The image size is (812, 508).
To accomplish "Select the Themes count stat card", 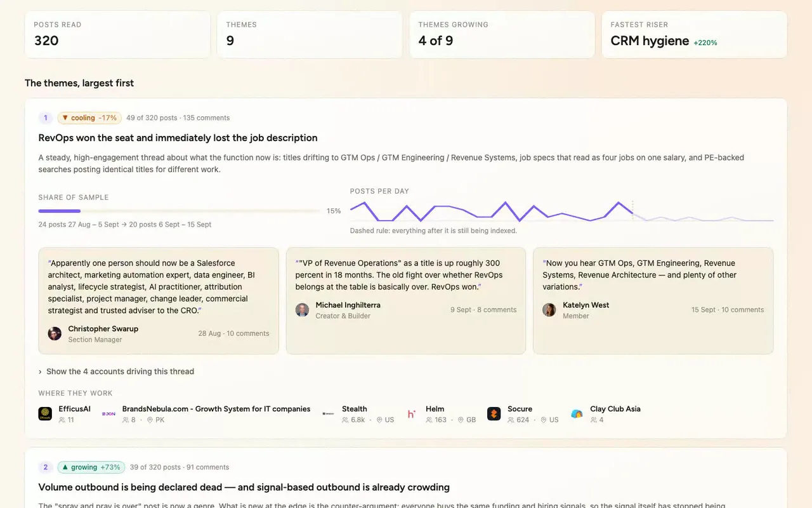I will pyautogui.click(x=310, y=34).
